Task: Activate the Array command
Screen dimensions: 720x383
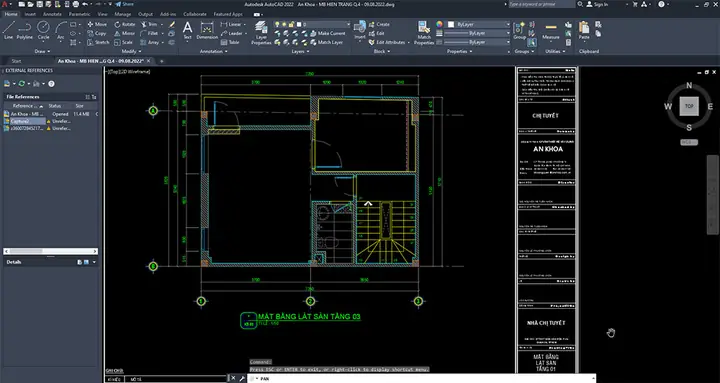Action: 150,42
